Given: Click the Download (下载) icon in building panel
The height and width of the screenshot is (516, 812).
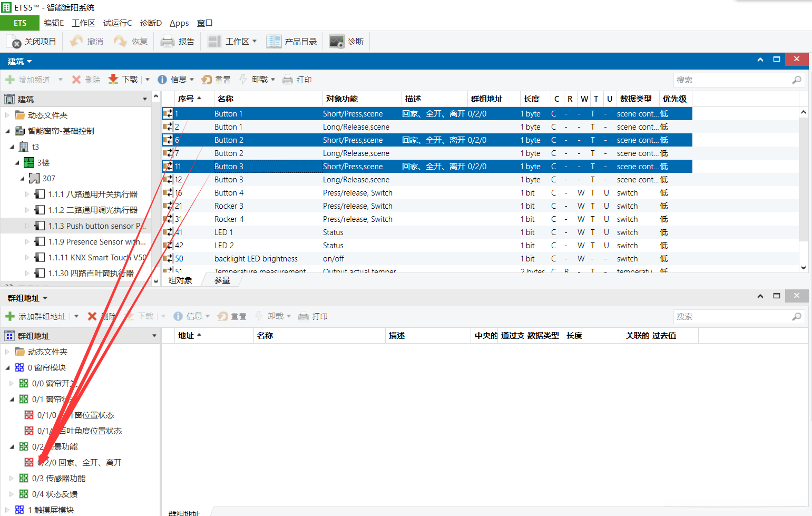Looking at the screenshot, I should click(113, 80).
